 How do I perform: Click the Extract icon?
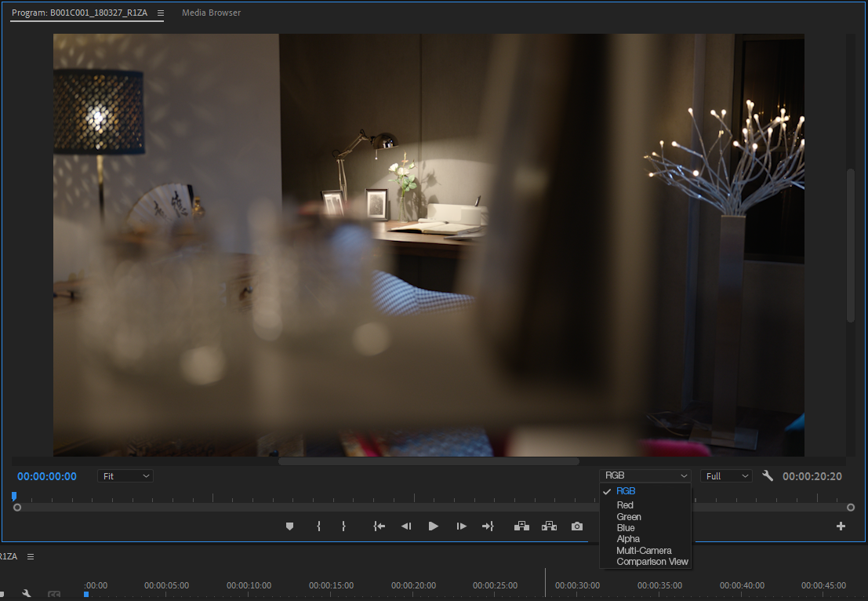(x=549, y=526)
